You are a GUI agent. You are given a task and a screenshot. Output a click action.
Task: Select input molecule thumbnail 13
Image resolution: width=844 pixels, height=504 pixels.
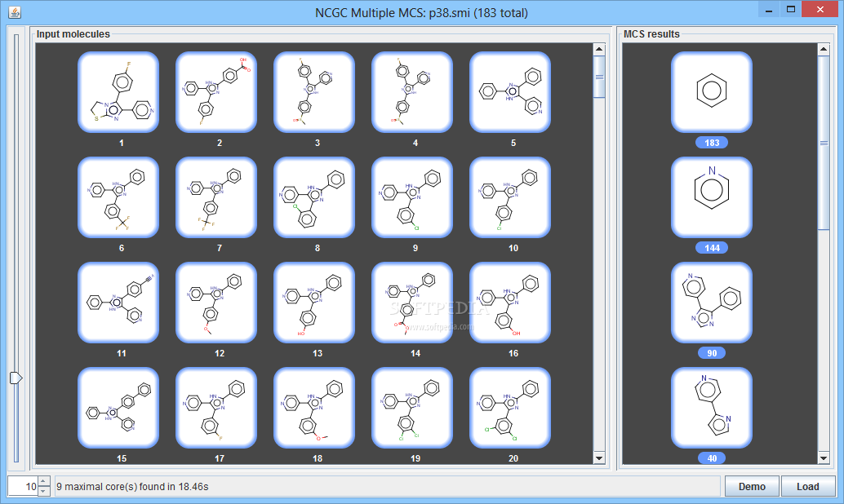tap(314, 303)
